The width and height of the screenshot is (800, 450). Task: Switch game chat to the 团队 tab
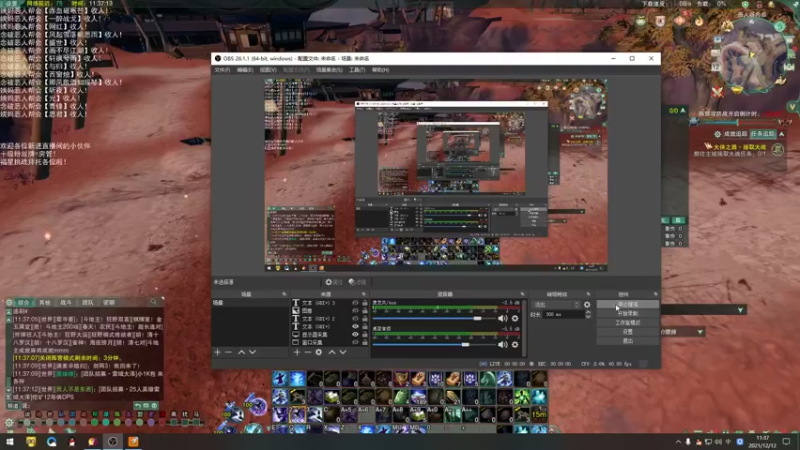pos(88,303)
